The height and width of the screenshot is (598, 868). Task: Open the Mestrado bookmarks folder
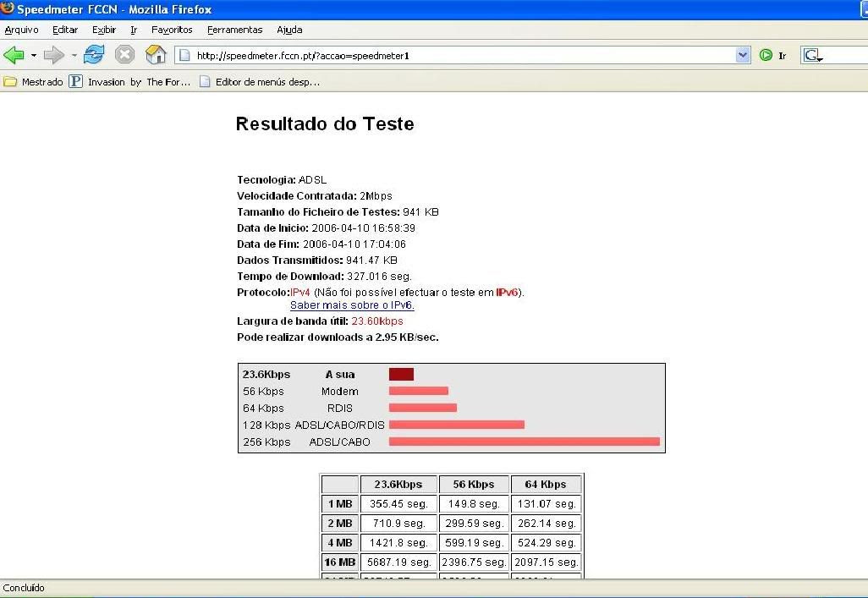(x=33, y=82)
